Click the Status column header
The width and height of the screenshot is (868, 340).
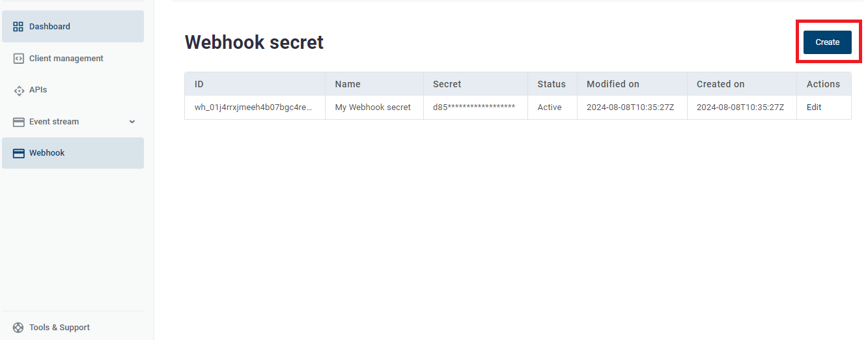[552, 84]
